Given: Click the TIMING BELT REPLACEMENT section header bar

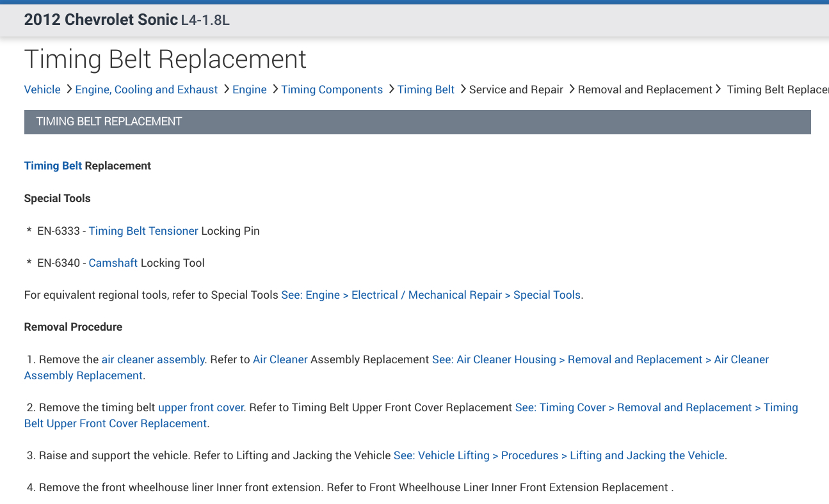Looking at the screenshot, I should (417, 122).
